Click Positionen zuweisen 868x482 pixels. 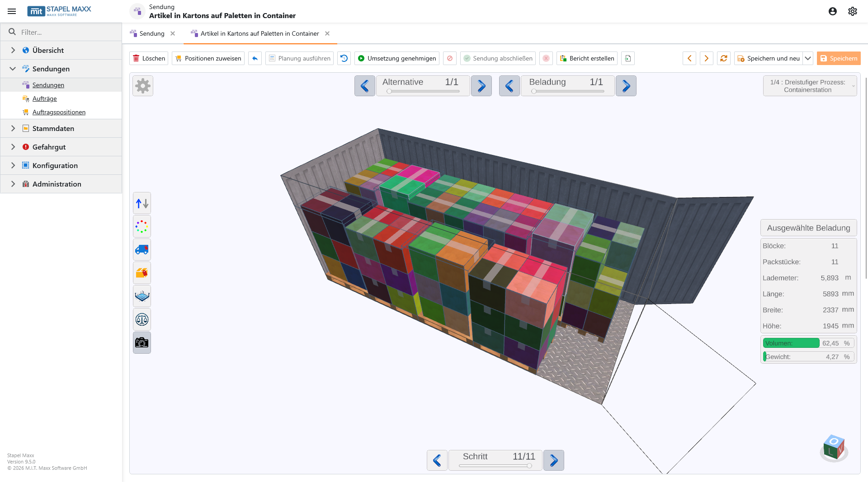point(208,58)
